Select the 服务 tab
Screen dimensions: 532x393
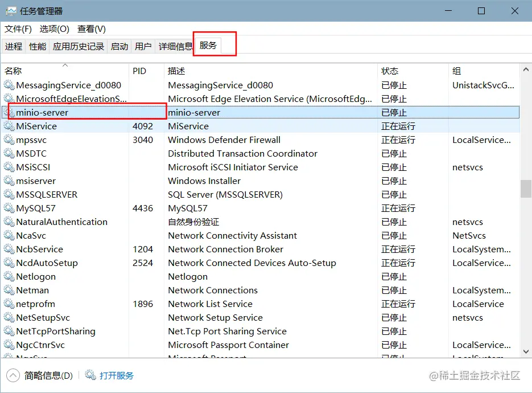pyautogui.click(x=208, y=45)
